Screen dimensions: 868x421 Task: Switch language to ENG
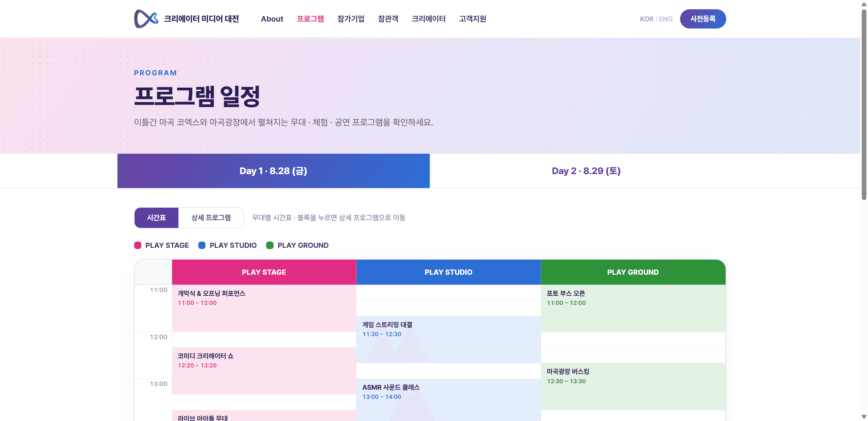coord(666,19)
